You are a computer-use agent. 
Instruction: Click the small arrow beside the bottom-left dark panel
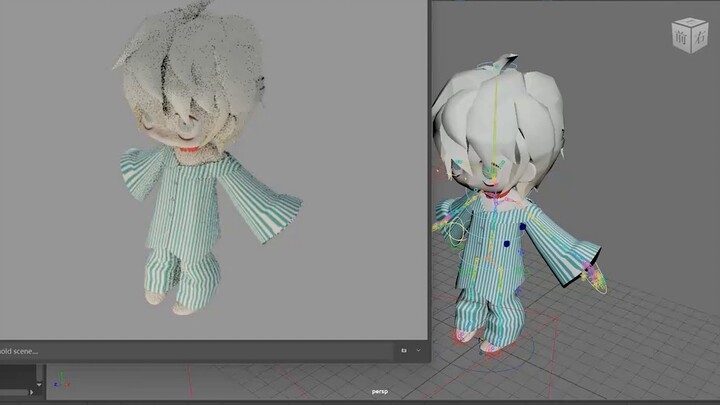[x=40, y=382]
